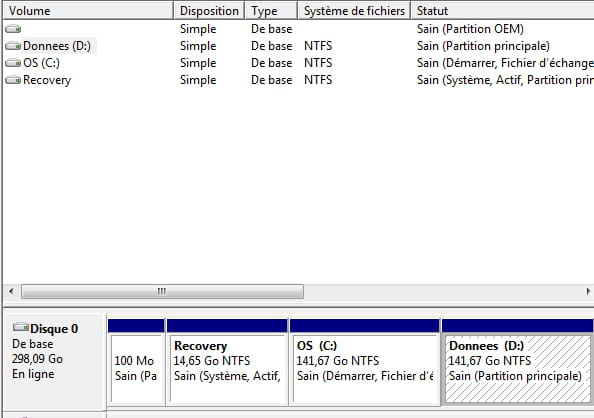Select the Recovery row in volume list

pyautogui.click(x=299, y=80)
